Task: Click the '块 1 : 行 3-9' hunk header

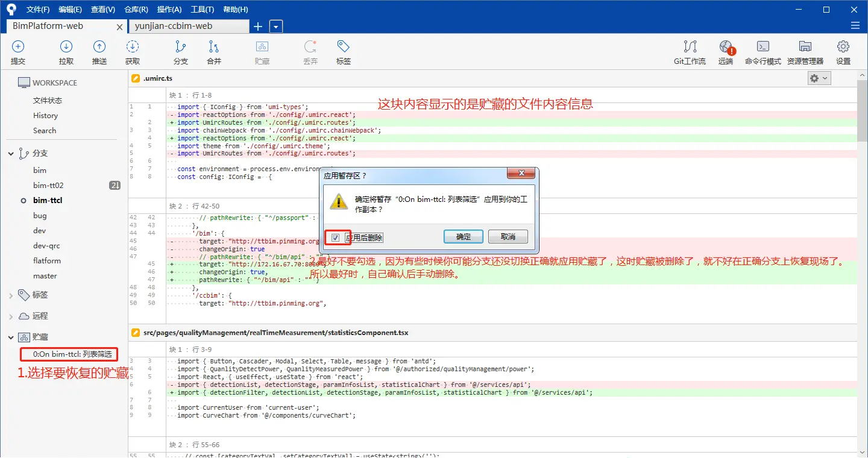Action: pyautogui.click(x=190, y=350)
